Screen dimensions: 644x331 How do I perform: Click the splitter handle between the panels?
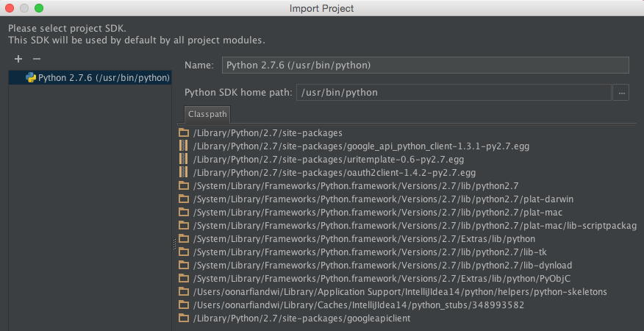tap(175, 243)
